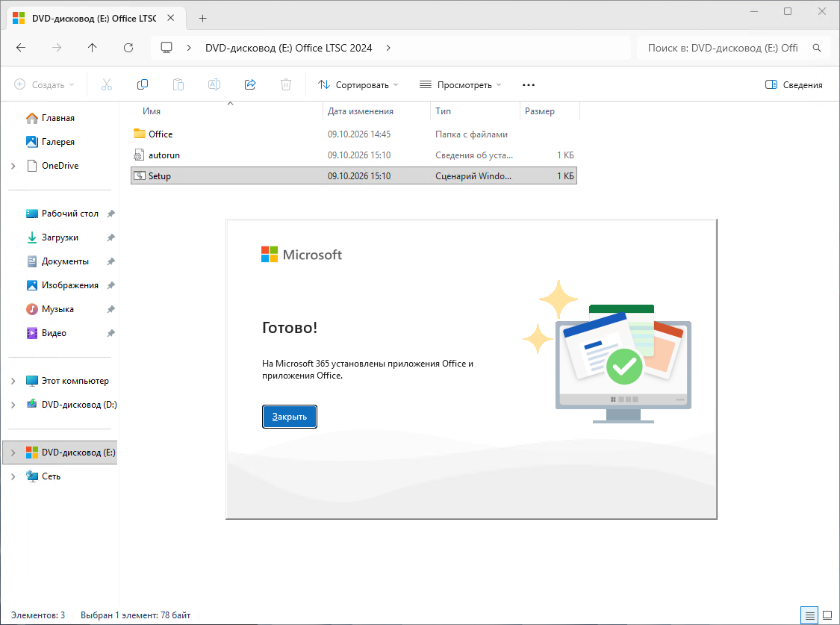The image size is (840, 625).
Task: Expand the chevron after the address path
Action: point(388,48)
